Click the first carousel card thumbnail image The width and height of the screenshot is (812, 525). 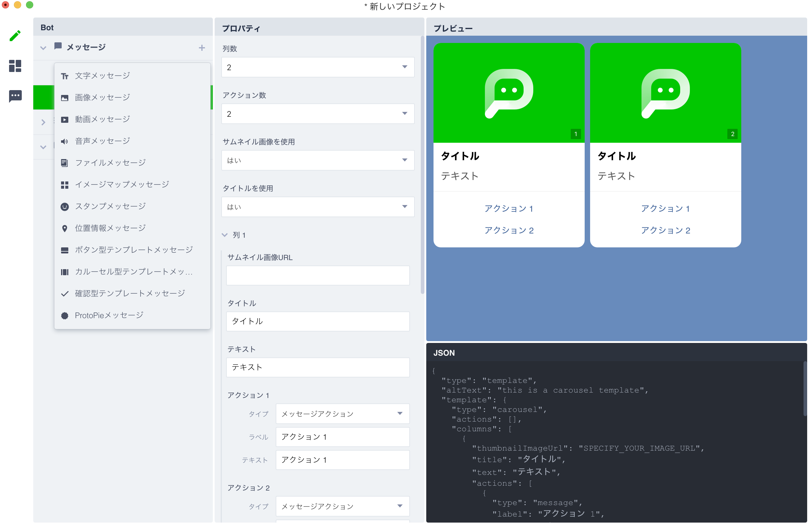[509, 93]
